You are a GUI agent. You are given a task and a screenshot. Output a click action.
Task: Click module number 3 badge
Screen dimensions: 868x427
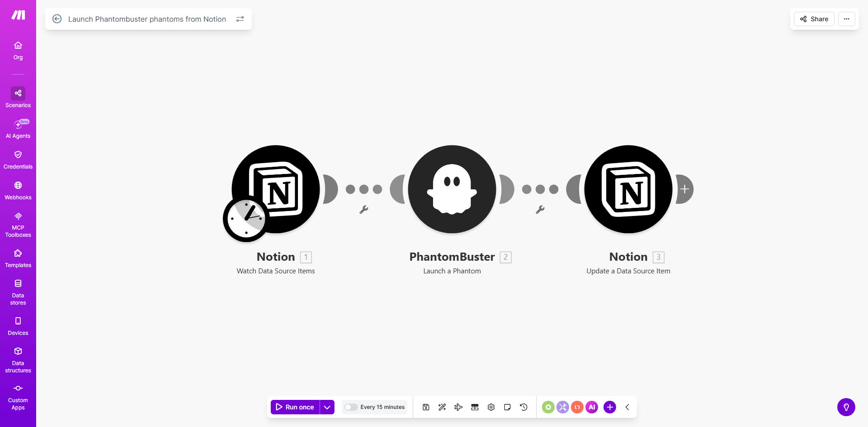[x=659, y=257]
